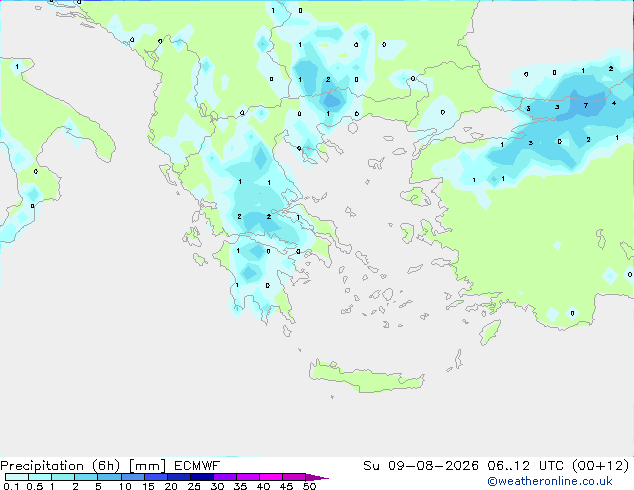The width and height of the screenshot is (634, 490).
Task: Click the 1–2 mm legend color box
Action: pyautogui.click(x=63, y=477)
